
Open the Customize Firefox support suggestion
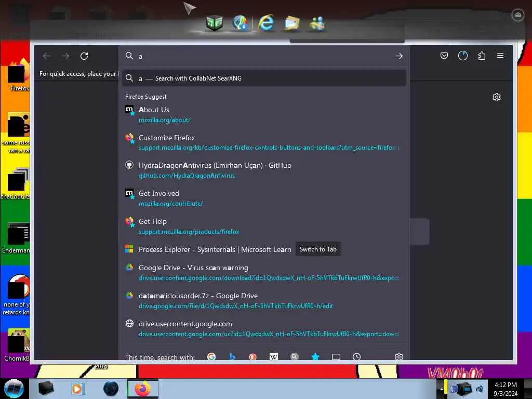pyautogui.click(x=264, y=142)
